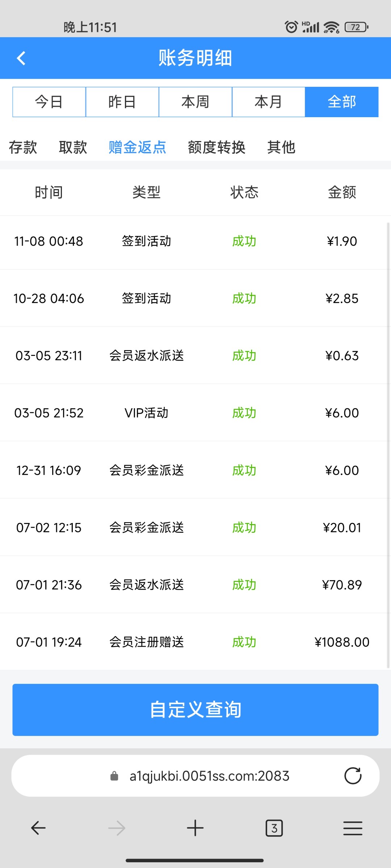
Task: Tap the ¥1088.00 会员注册赠送 record row
Action: pyautogui.click(x=195, y=642)
